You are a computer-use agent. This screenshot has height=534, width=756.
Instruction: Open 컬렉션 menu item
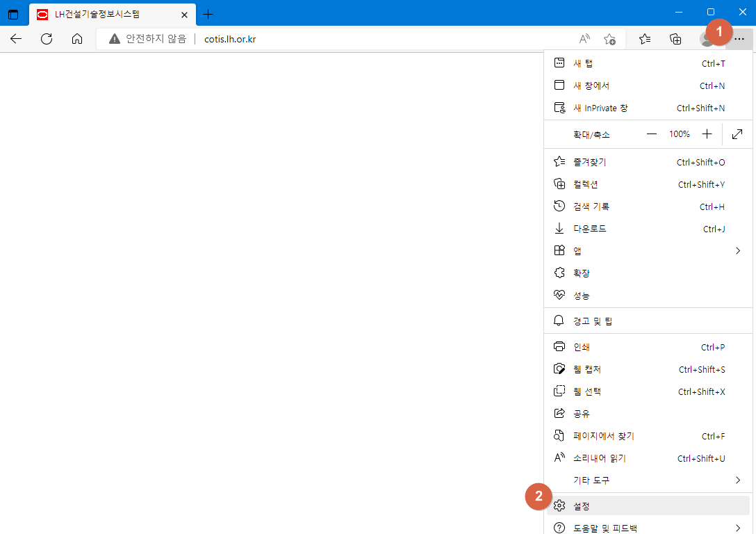point(648,184)
